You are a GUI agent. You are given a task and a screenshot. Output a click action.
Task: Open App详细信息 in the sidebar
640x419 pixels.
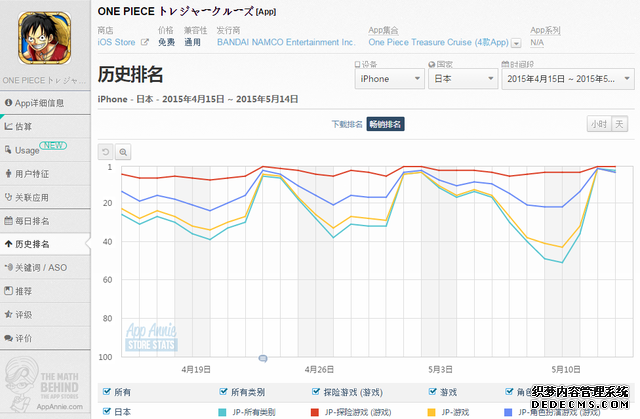(x=45, y=103)
